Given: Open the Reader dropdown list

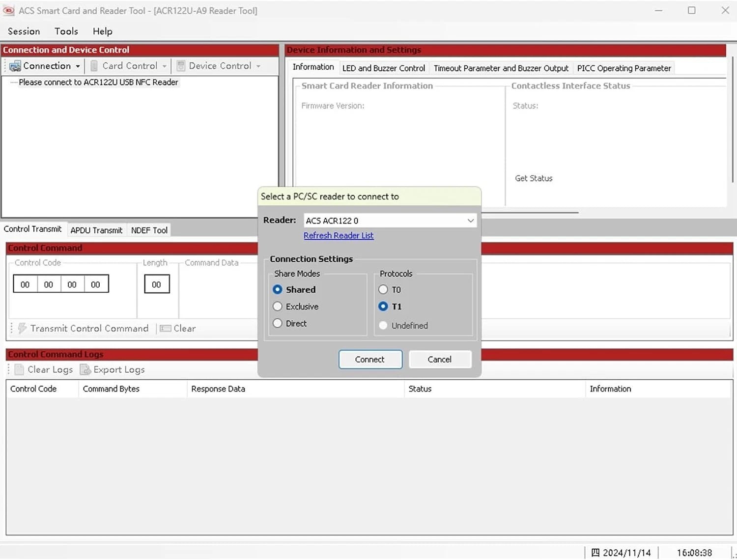Looking at the screenshot, I should pos(390,221).
